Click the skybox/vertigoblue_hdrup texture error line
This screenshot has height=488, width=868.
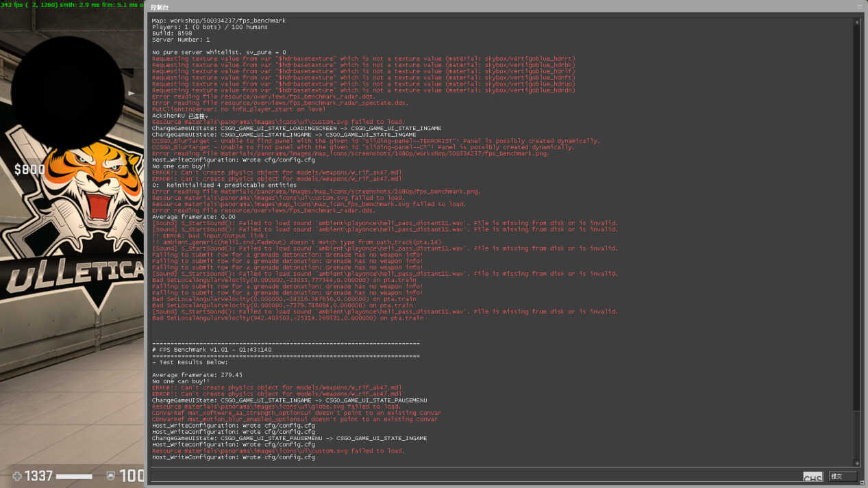coord(364,84)
